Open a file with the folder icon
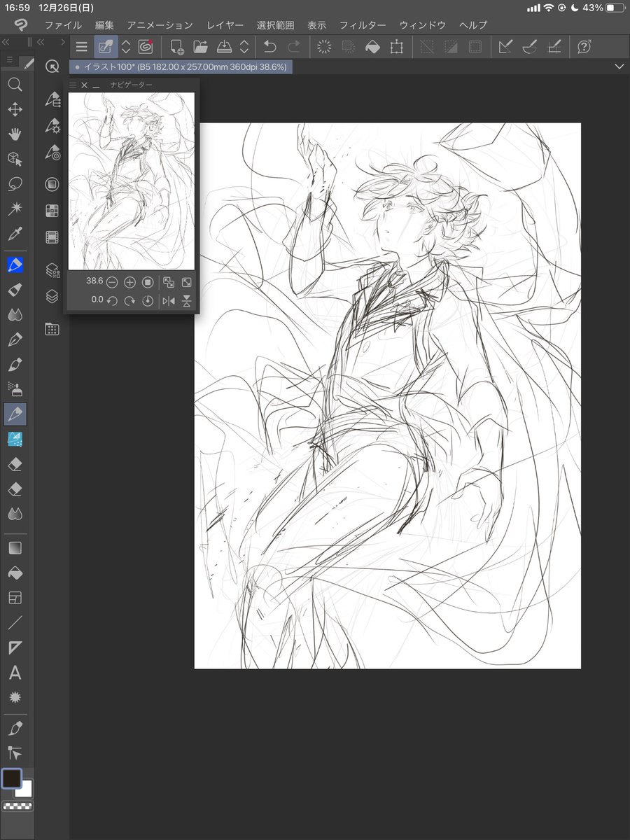Screen dimensions: 630x840 click(201, 47)
